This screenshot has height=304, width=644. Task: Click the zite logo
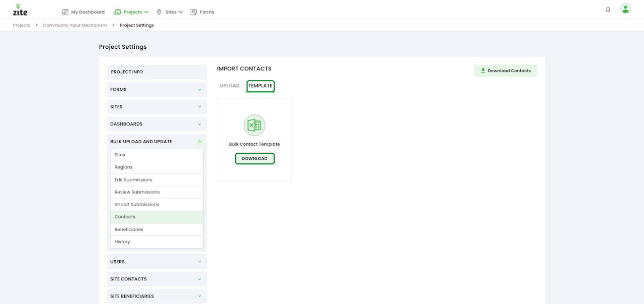click(x=20, y=10)
